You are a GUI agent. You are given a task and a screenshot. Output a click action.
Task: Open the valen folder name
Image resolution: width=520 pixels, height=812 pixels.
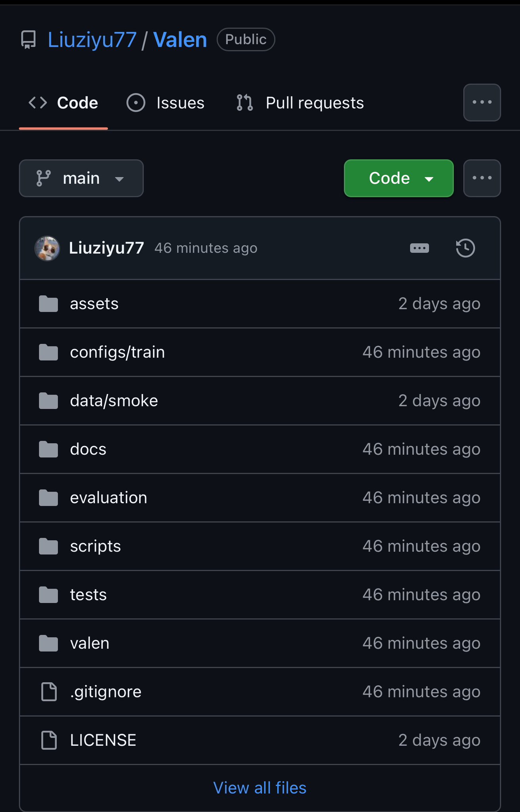pyautogui.click(x=90, y=643)
